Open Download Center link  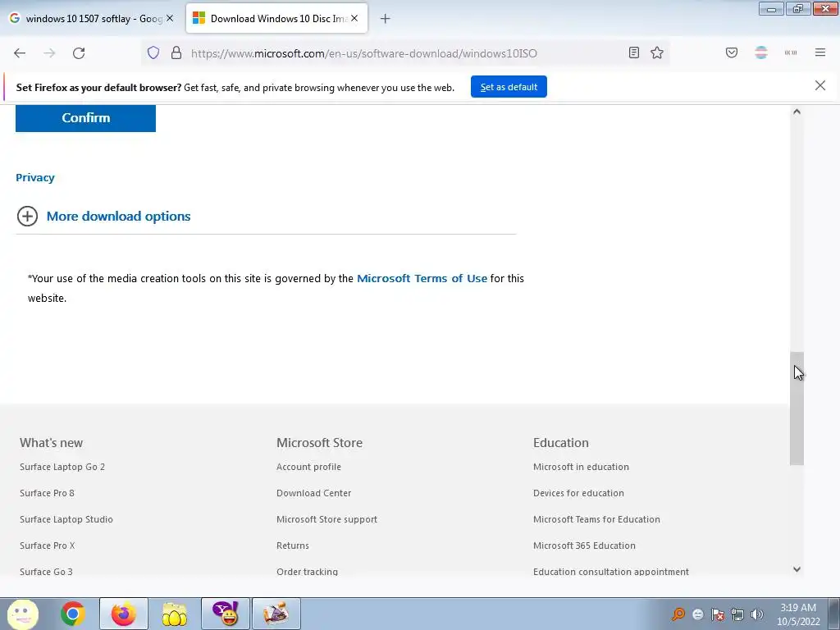click(314, 493)
